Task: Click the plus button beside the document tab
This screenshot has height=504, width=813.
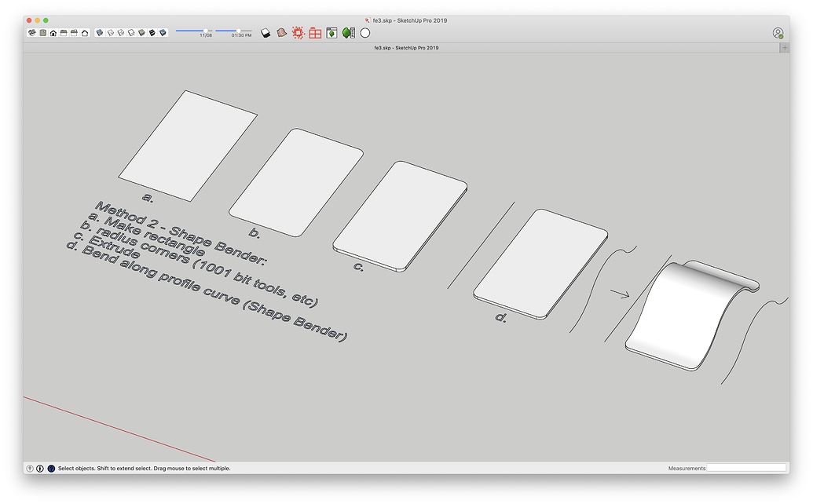Action: pos(784,47)
